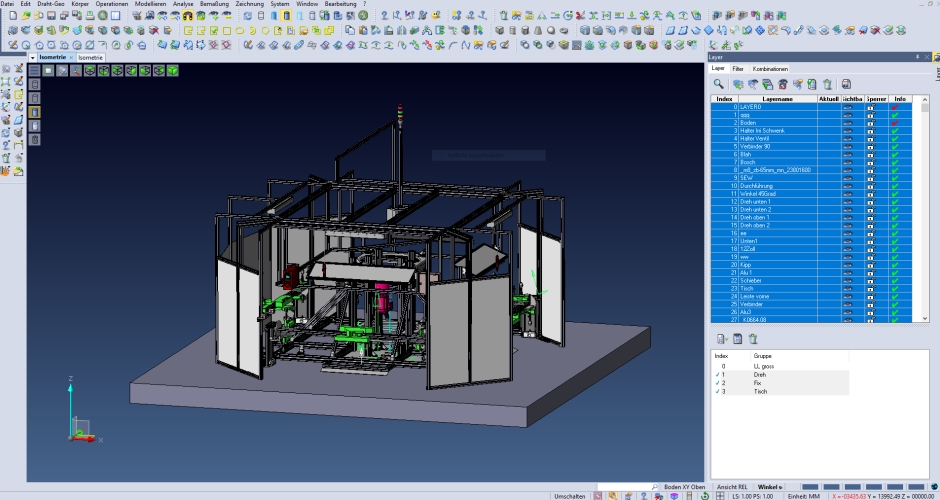The width and height of the screenshot is (940, 500).
Task: Click the save icon above the Gruppe list
Action: point(738,339)
